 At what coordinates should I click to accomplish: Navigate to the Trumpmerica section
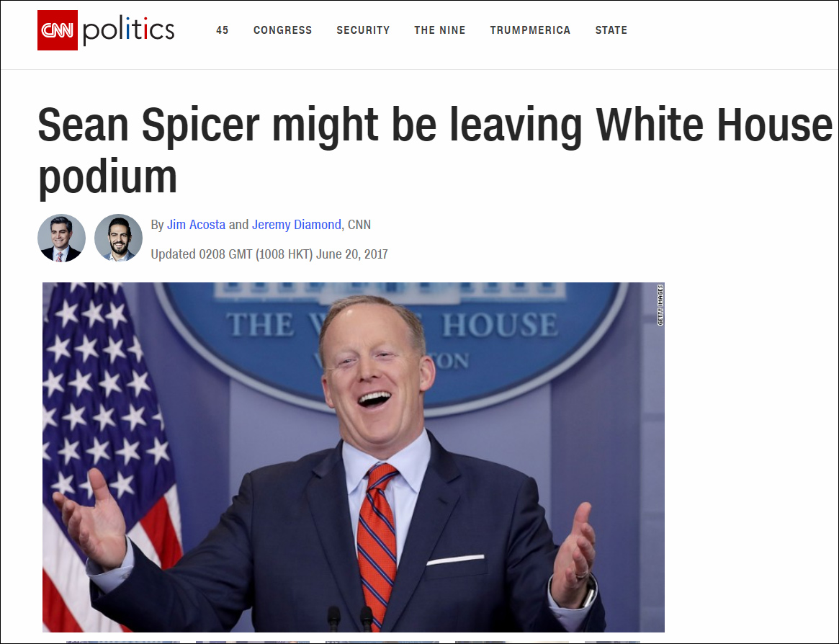pyautogui.click(x=530, y=30)
